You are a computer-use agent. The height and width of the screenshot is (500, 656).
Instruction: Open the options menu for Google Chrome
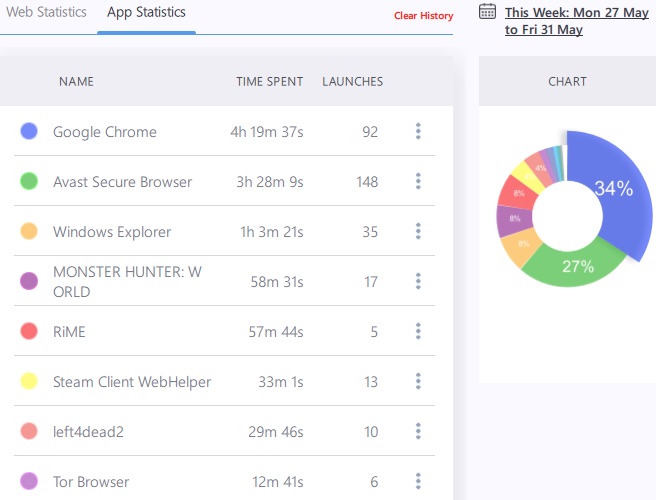[418, 131]
